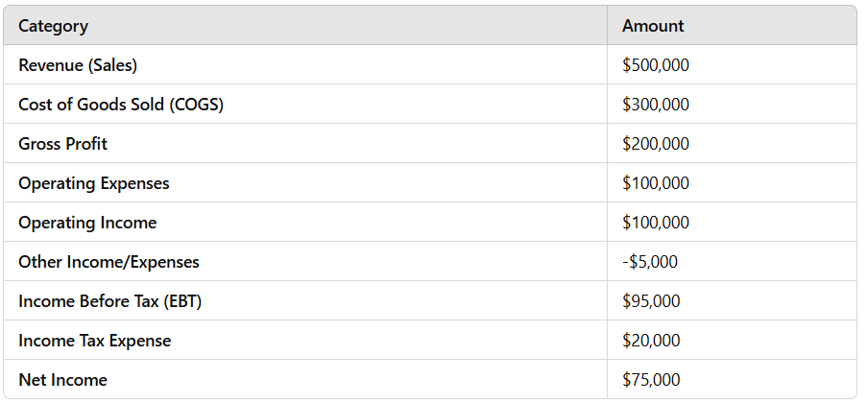This screenshot has width=868, height=403.
Task: Select the Operating Expenses $100,000 amount
Action: coord(656,183)
